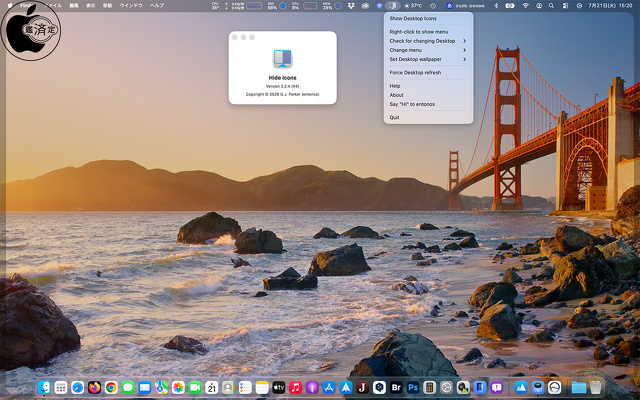Open Apple TV from the Dock
The height and width of the screenshot is (400, 640).
pos(279,387)
